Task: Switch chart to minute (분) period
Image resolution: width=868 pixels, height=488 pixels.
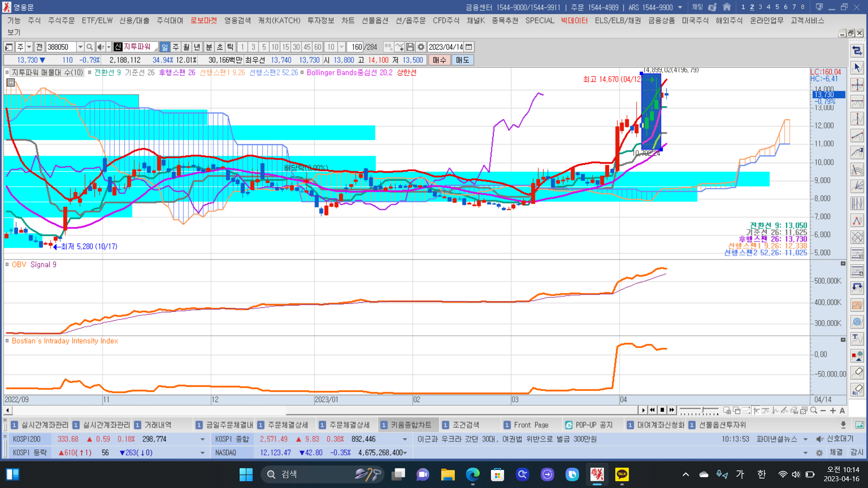Action: coord(209,47)
